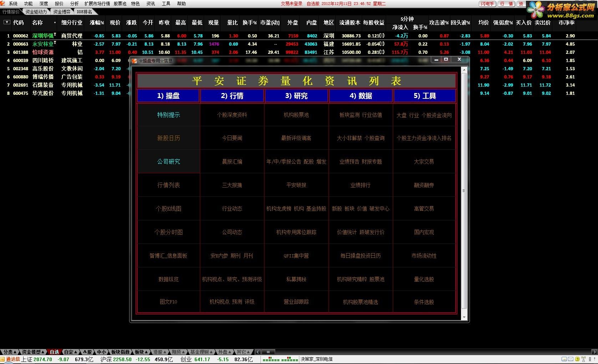Click right scroll arrow at bottom right
This screenshot has height=364, width=598.
(594, 352)
